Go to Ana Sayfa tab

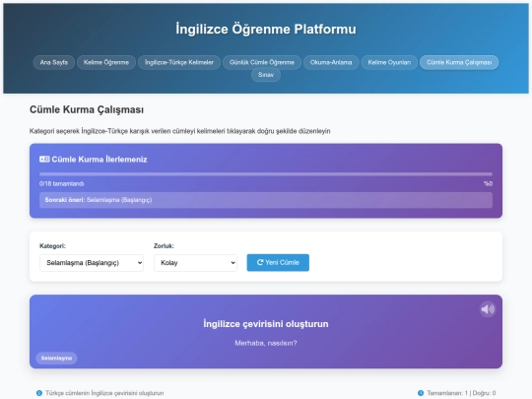[x=54, y=62]
